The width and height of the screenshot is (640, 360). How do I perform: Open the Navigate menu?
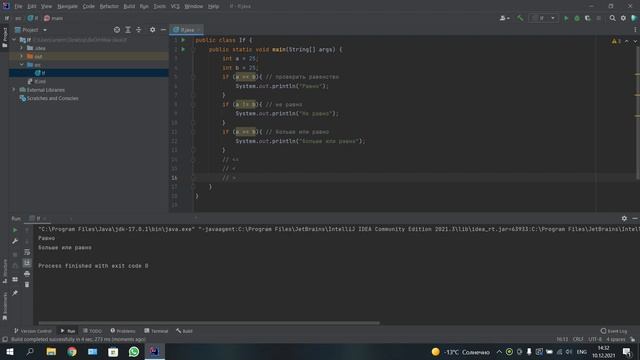[67, 6]
